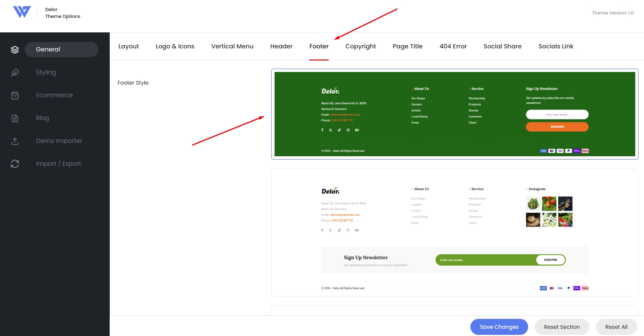Screen dimensions: 644x336
Task: Click the Demo Importer upload icon
Action: pos(15,141)
